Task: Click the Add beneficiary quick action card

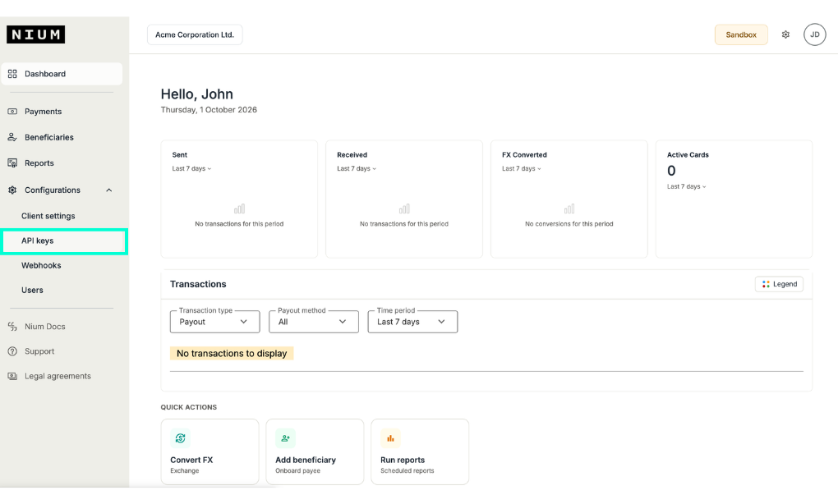Action: (315, 451)
